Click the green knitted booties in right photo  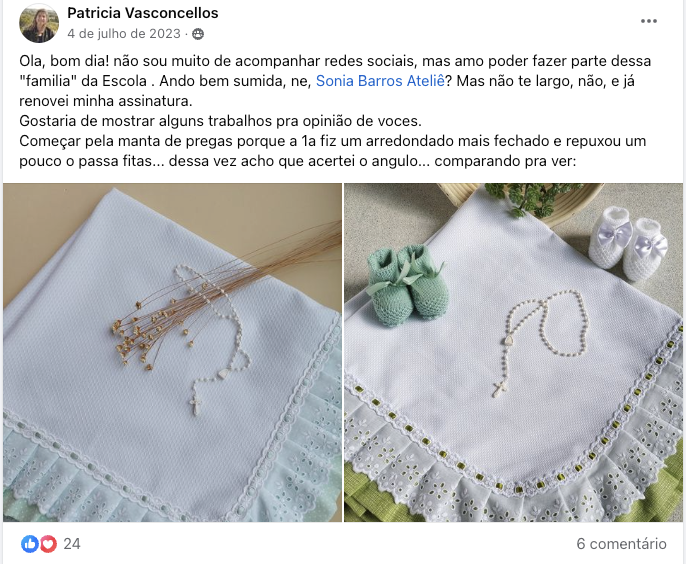tap(406, 286)
